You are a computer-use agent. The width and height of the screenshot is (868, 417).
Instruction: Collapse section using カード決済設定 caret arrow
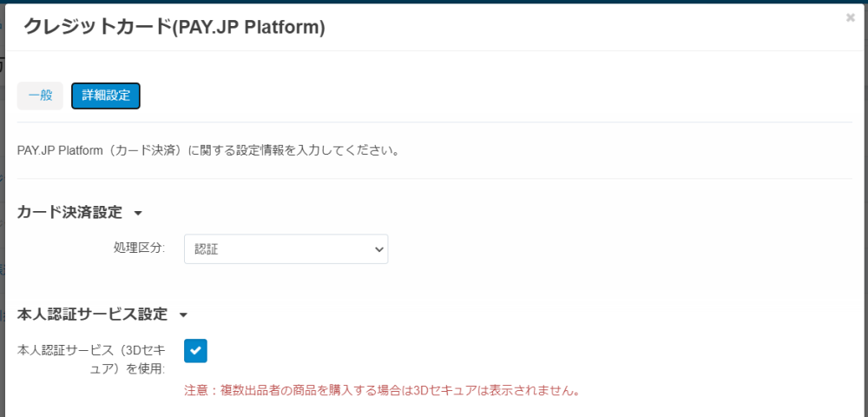click(138, 213)
